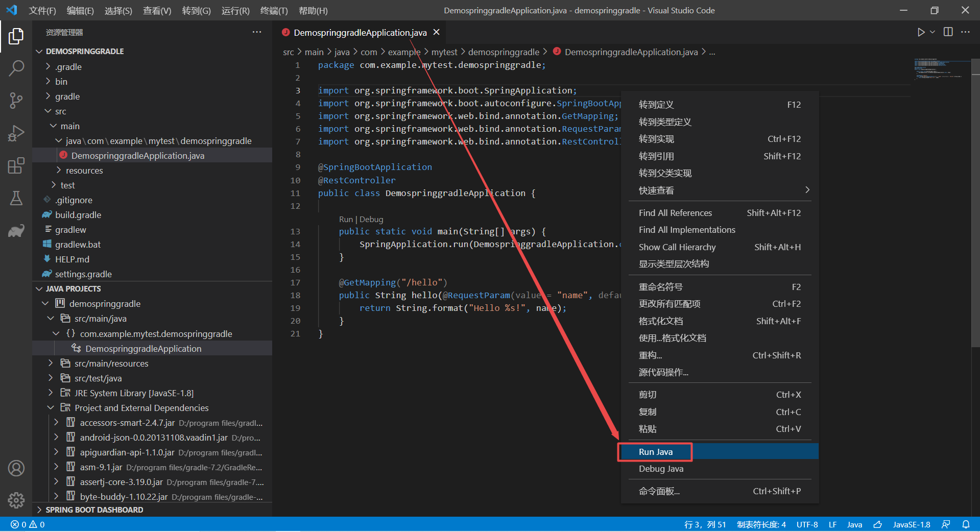Select the HELP.md file
This screenshot has height=532, width=980.
coord(152,259)
